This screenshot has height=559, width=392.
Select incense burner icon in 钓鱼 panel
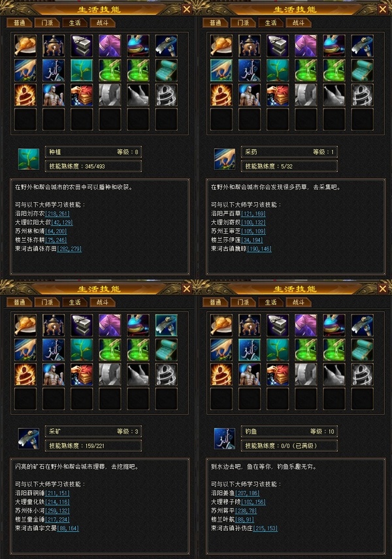(x=250, y=325)
